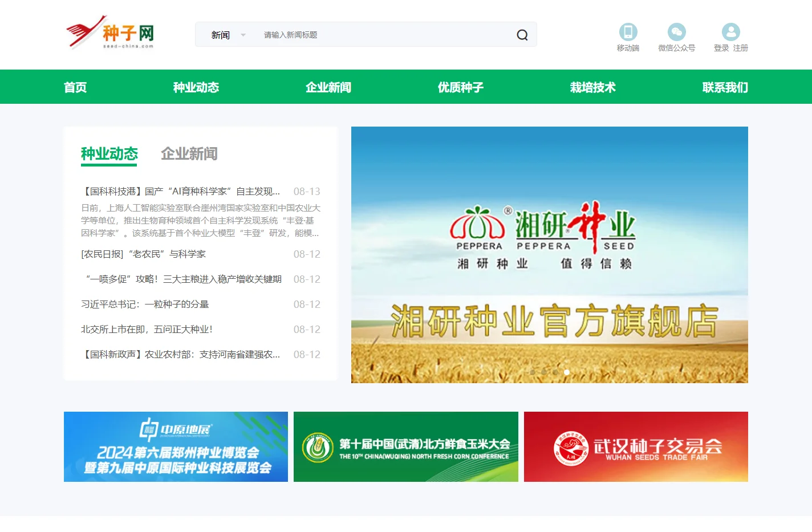Open 联系我们 navigation item
Screen dimensions: 812x532
tap(725, 87)
